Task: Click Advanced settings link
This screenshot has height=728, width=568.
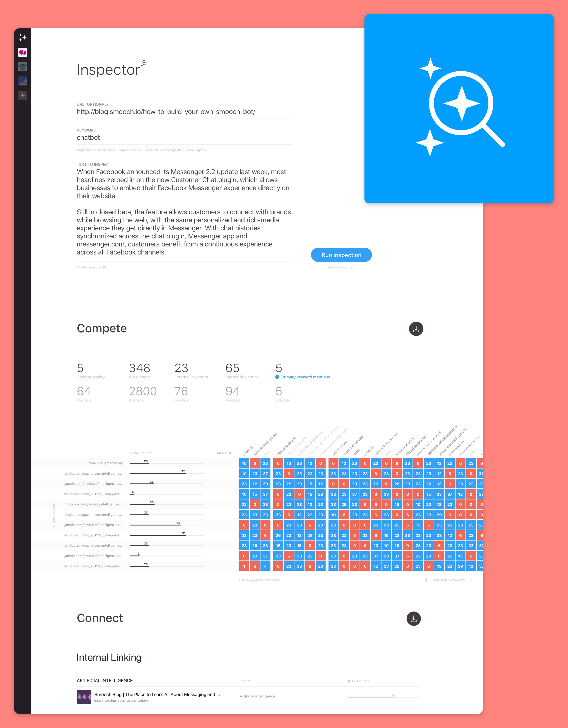Action: [341, 267]
